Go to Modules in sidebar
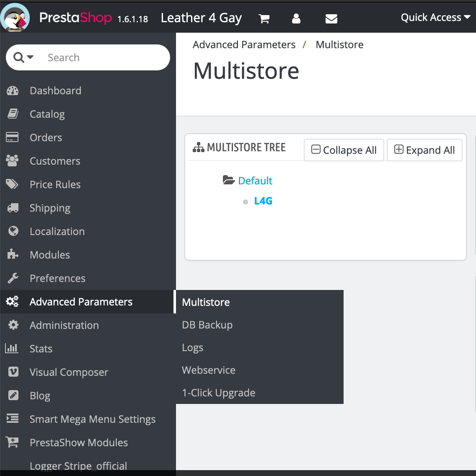The height and width of the screenshot is (476, 476). tap(50, 255)
